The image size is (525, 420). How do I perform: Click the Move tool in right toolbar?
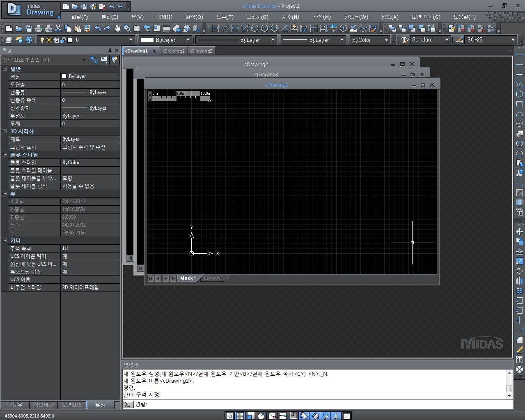519,232
